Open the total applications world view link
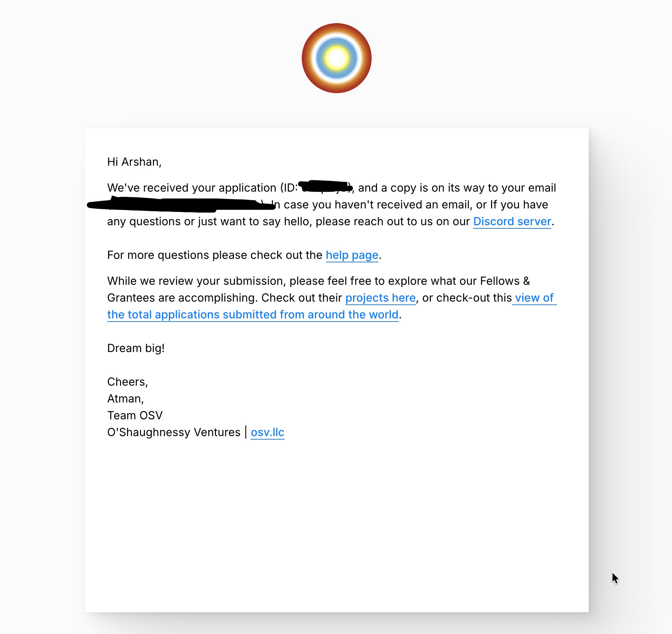The width and height of the screenshot is (672, 634). 253,315
